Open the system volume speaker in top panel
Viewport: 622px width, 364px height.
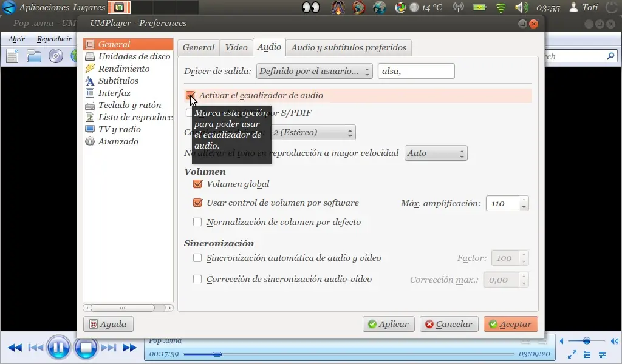click(522, 7)
